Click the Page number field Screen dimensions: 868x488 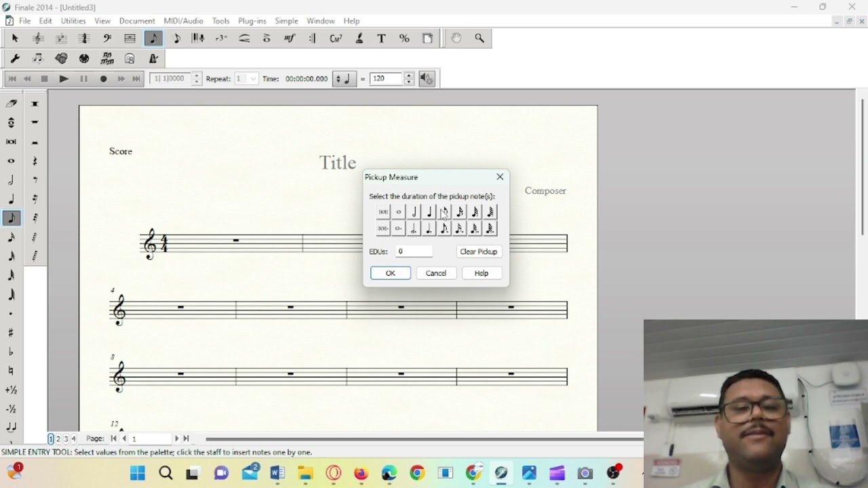151,439
